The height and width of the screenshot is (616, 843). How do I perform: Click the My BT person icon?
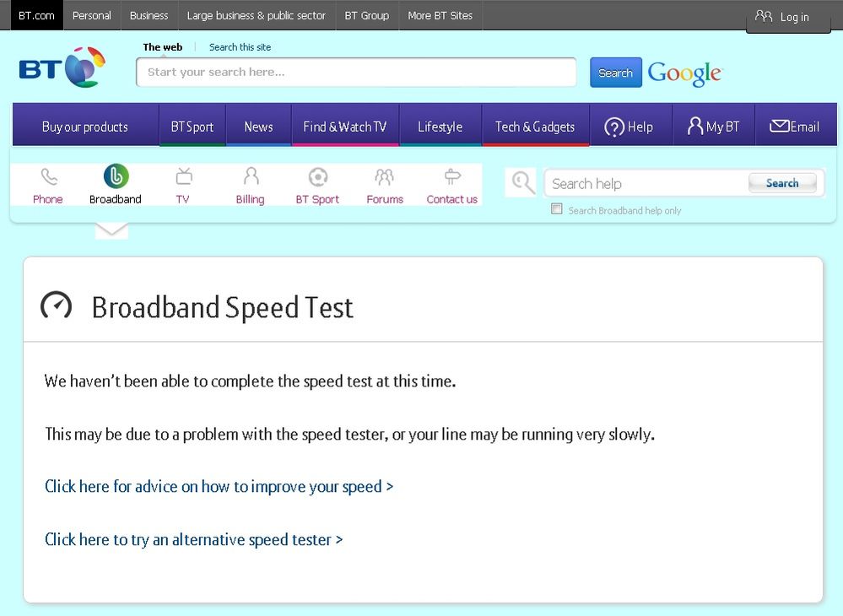click(x=695, y=127)
